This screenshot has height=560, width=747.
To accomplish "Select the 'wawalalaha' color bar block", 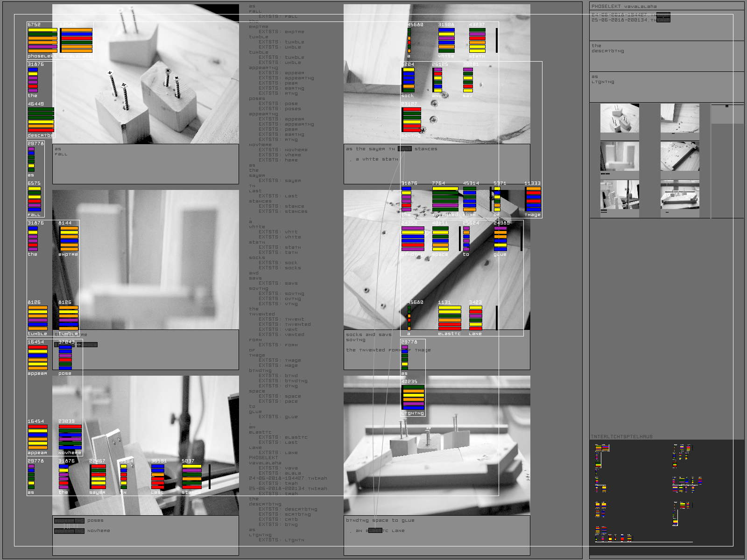I will pos(77,40).
